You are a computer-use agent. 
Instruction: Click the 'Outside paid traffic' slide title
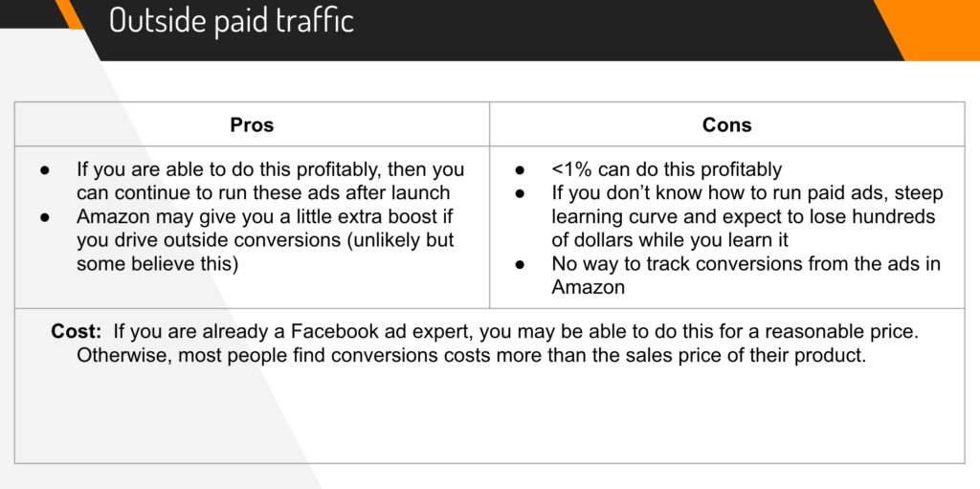[x=232, y=21]
